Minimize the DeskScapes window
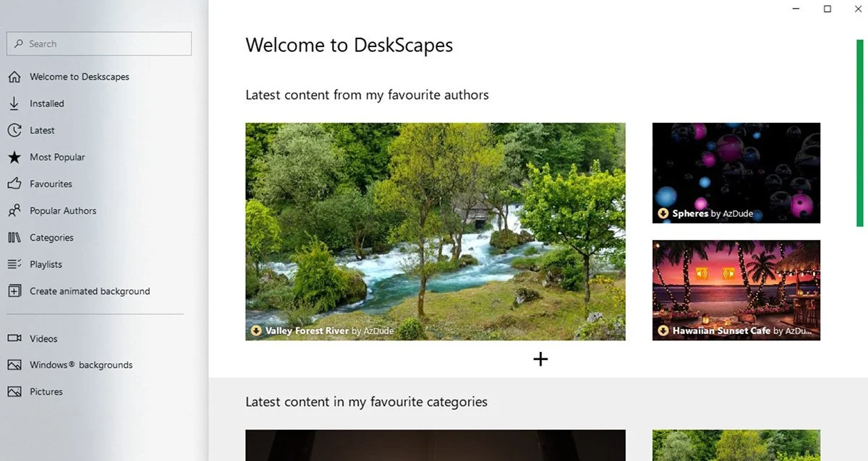 tap(796, 9)
